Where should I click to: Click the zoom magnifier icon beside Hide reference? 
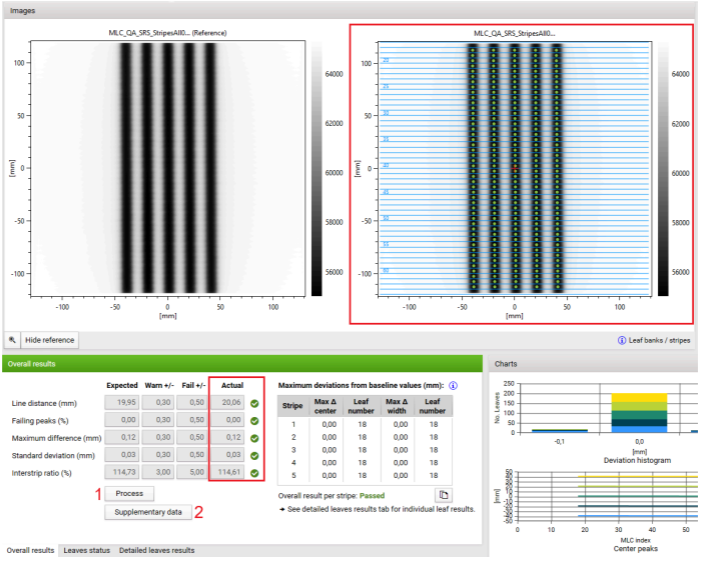tap(10, 340)
